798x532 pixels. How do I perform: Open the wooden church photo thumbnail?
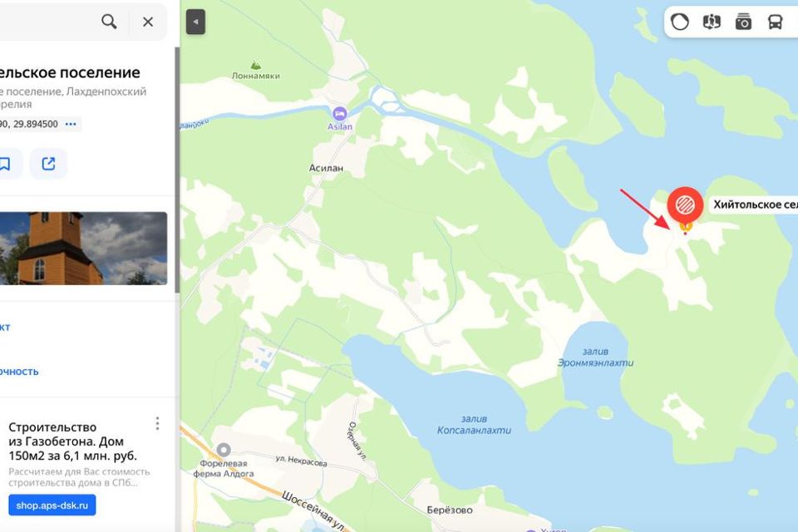click(83, 248)
